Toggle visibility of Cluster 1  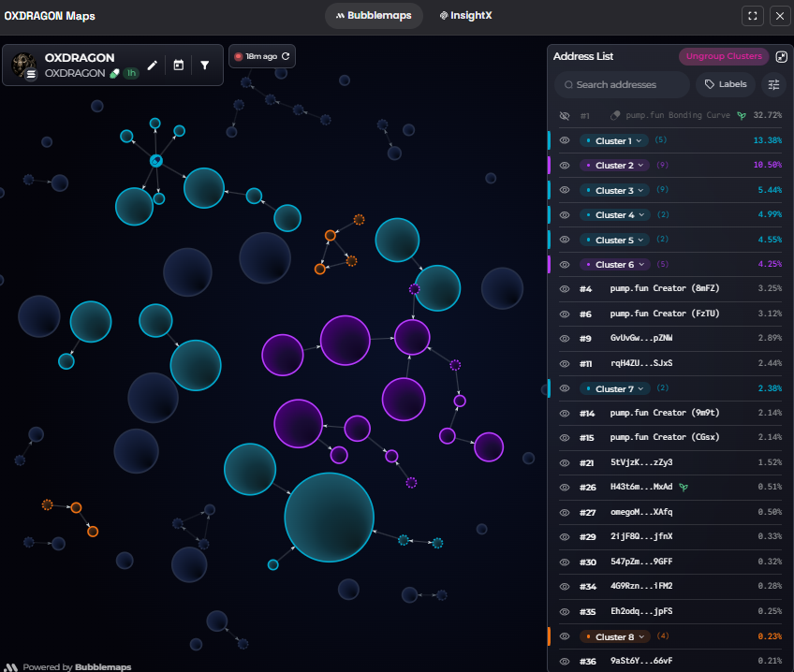point(565,140)
